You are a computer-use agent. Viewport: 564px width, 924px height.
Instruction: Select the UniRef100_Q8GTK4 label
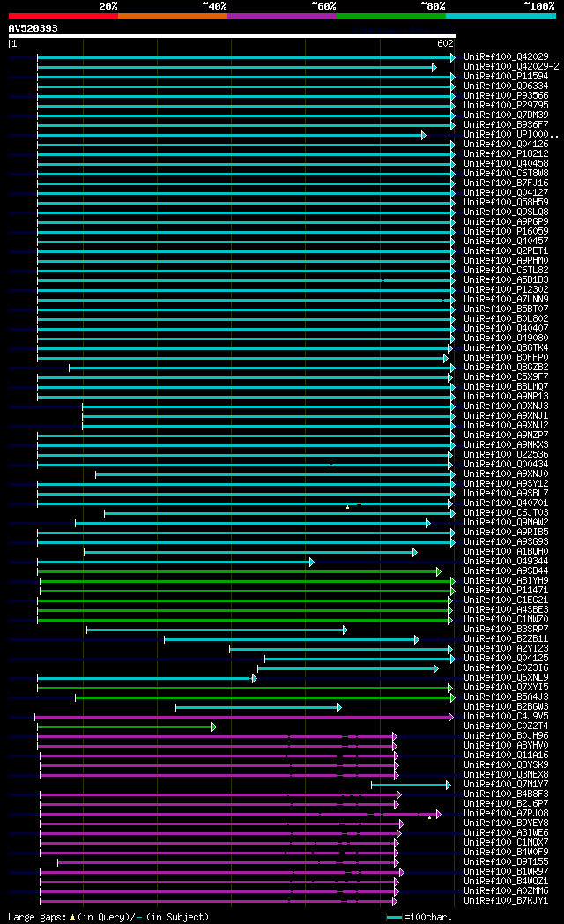[506, 347]
